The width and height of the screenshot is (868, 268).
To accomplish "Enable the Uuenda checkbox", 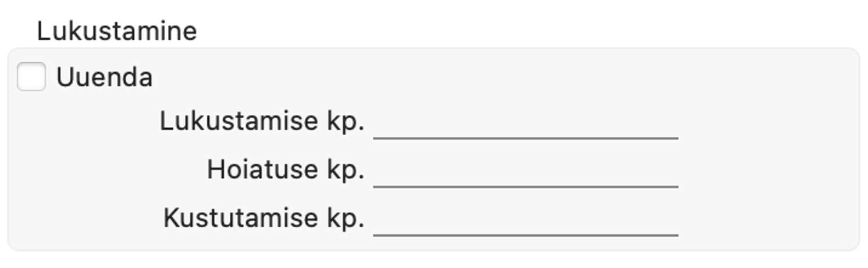I will [31, 77].
